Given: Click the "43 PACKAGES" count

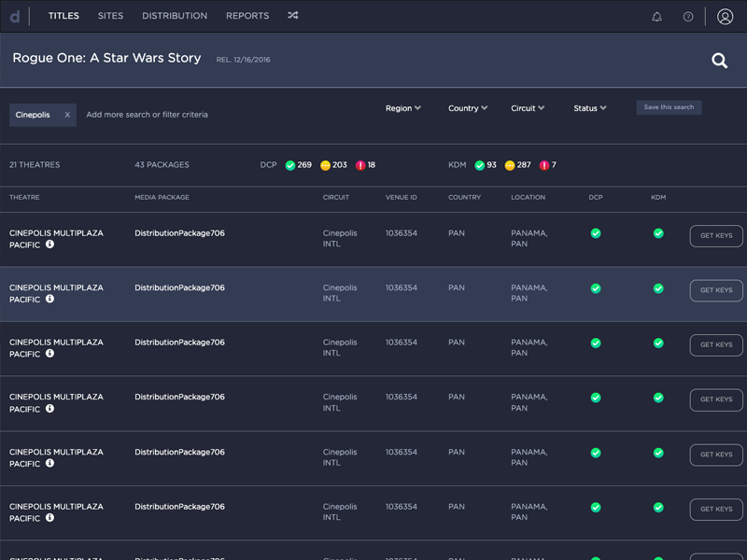Looking at the screenshot, I should pos(162,165).
